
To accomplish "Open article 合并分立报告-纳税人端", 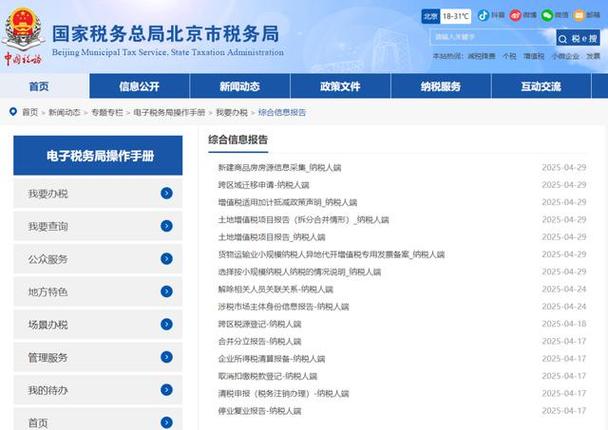I will [x=260, y=341].
